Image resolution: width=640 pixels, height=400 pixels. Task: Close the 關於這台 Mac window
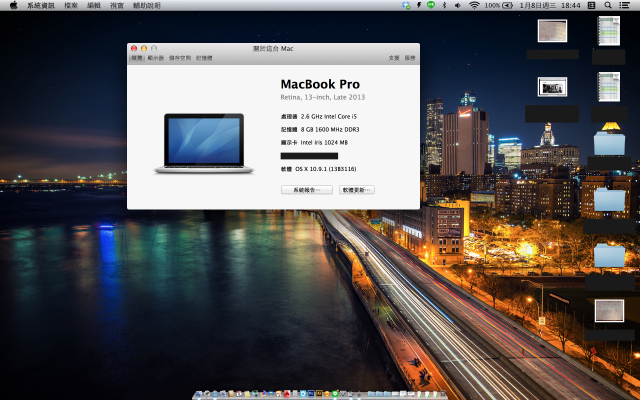point(134,48)
